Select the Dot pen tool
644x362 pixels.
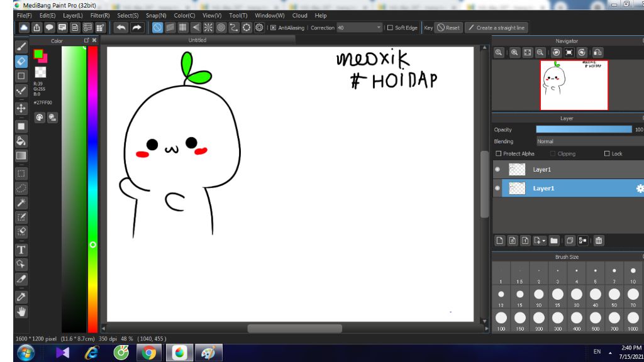pos(21,90)
